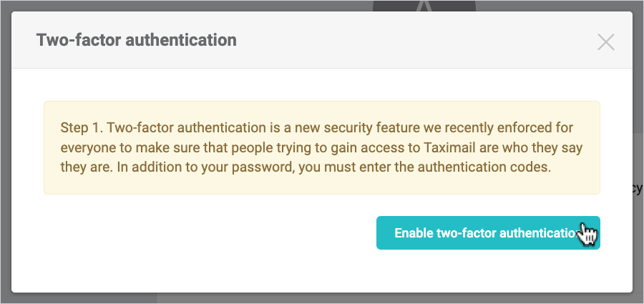The width and height of the screenshot is (644, 304).
Task: Click partially hidden text behind dialog's right edge
Action: coord(638,188)
